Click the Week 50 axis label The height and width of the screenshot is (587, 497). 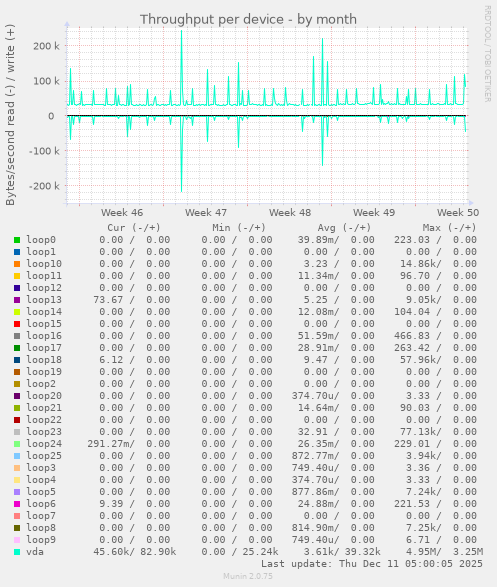point(458,213)
